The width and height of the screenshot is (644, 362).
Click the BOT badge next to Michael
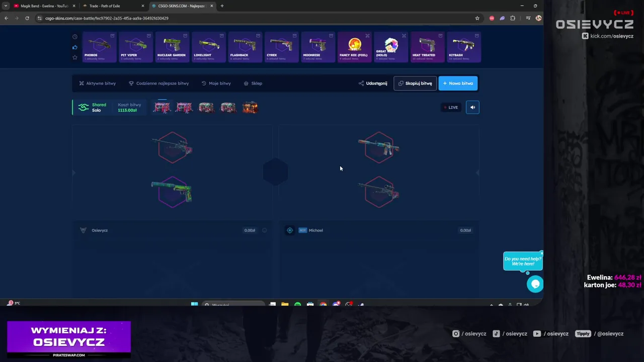coord(302,230)
